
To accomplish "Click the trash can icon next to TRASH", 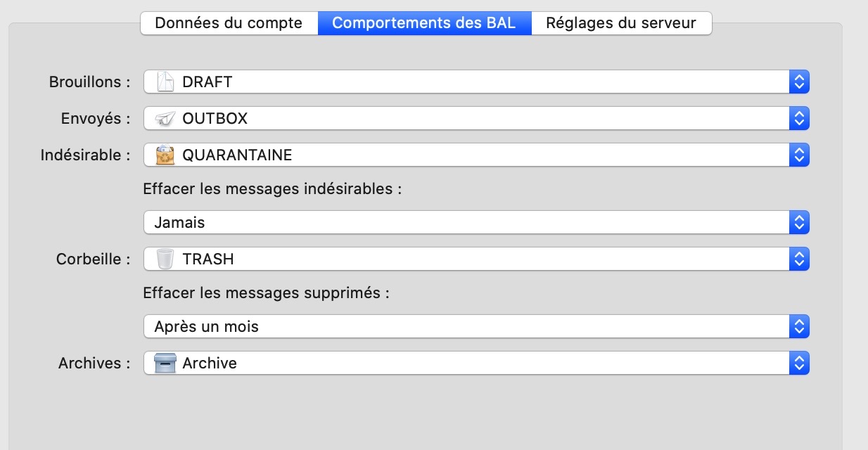I will [x=165, y=259].
